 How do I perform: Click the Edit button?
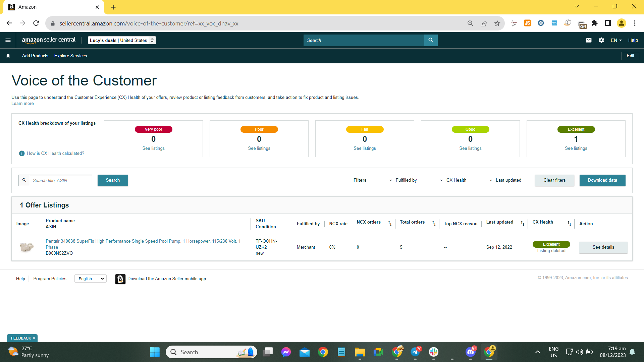(x=630, y=56)
